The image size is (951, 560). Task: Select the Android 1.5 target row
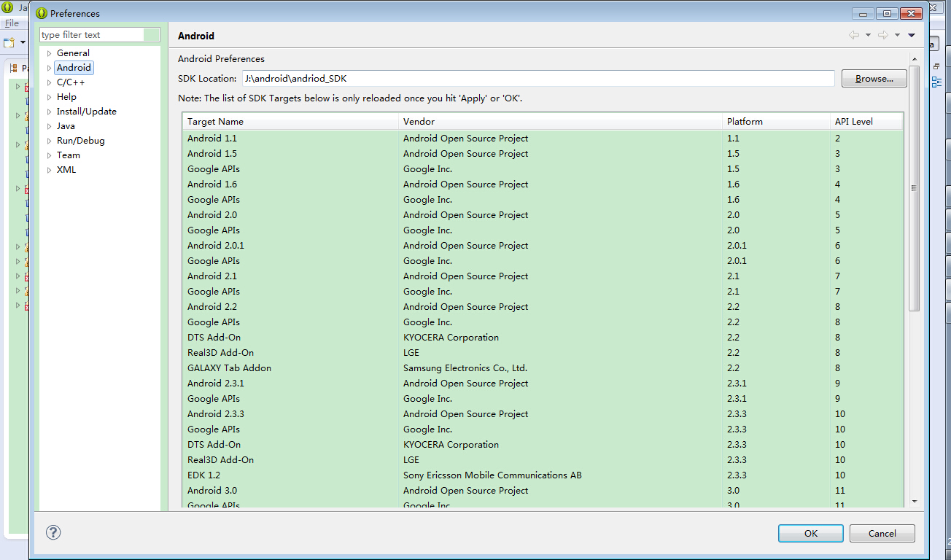543,154
